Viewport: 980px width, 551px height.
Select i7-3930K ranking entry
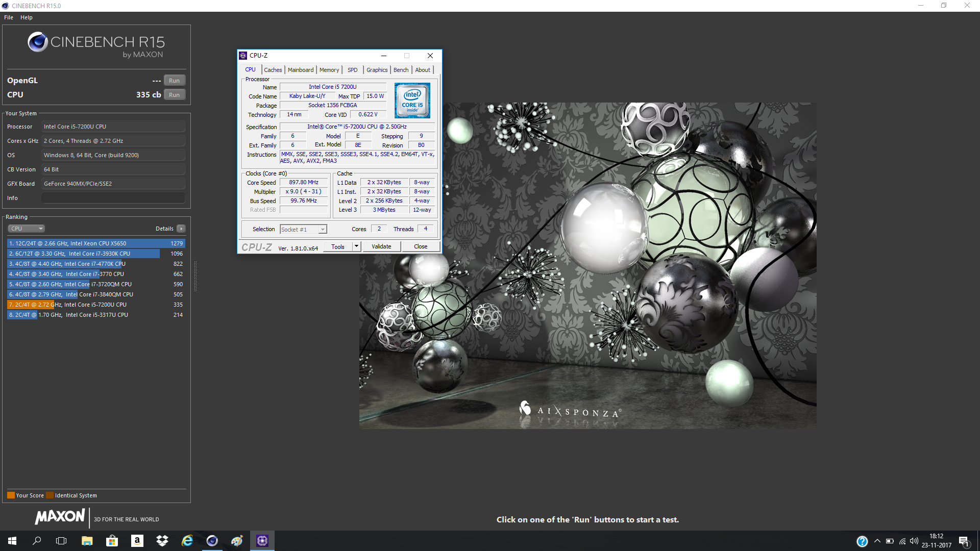point(96,254)
